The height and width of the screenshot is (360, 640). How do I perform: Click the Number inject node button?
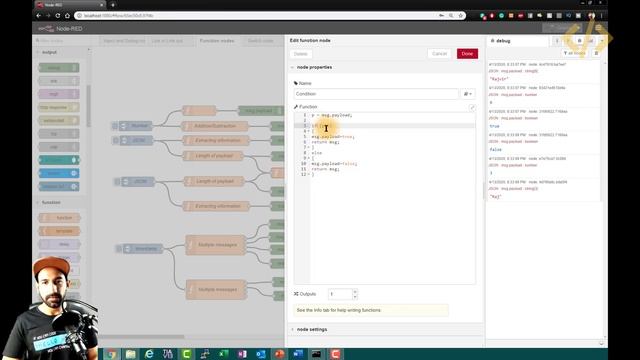[x=115, y=126]
